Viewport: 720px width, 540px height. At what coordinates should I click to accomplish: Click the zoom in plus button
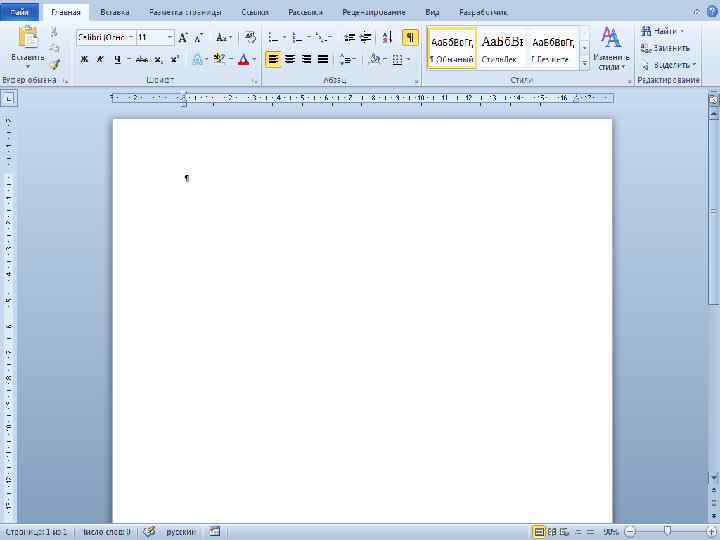pos(710,532)
